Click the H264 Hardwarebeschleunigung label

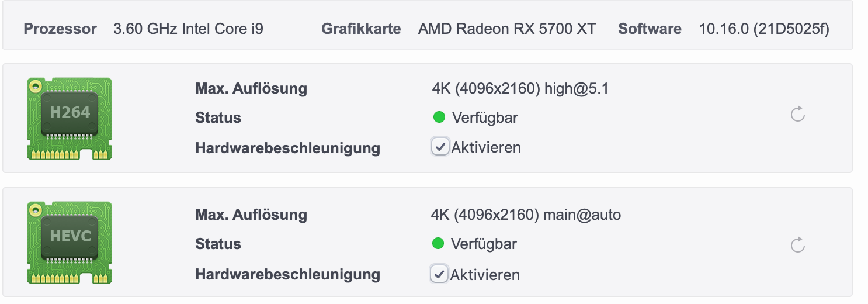(x=287, y=148)
